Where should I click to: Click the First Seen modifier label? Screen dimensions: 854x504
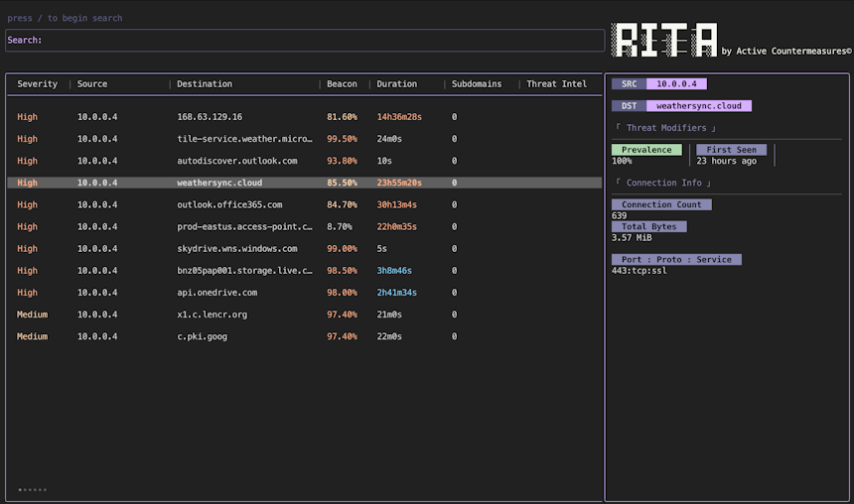click(x=731, y=150)
